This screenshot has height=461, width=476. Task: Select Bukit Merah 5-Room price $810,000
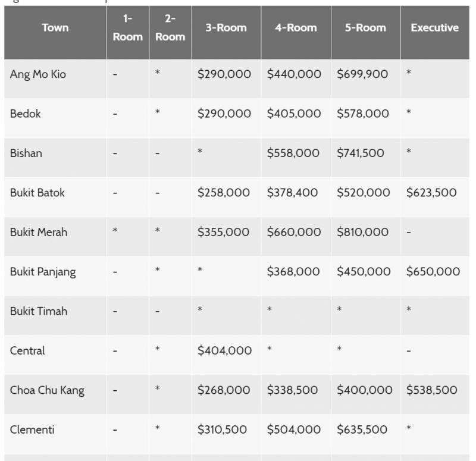[363, 232]
